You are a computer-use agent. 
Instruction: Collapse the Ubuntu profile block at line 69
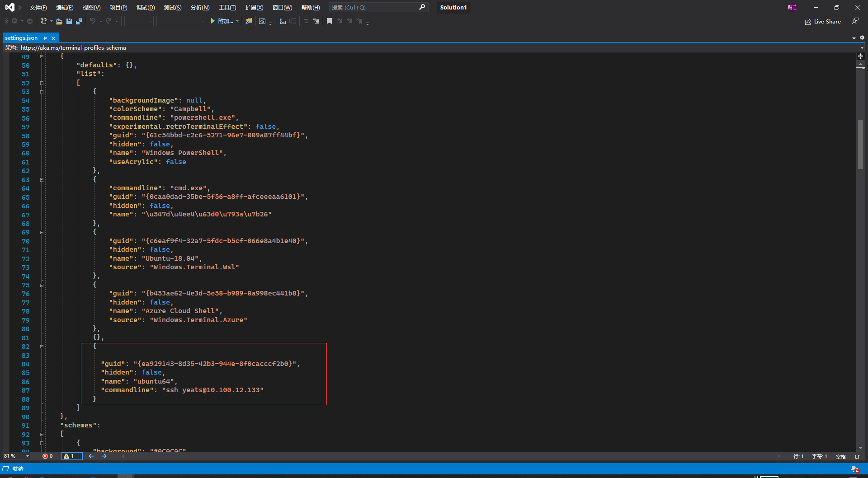click(x=42, y=232)
